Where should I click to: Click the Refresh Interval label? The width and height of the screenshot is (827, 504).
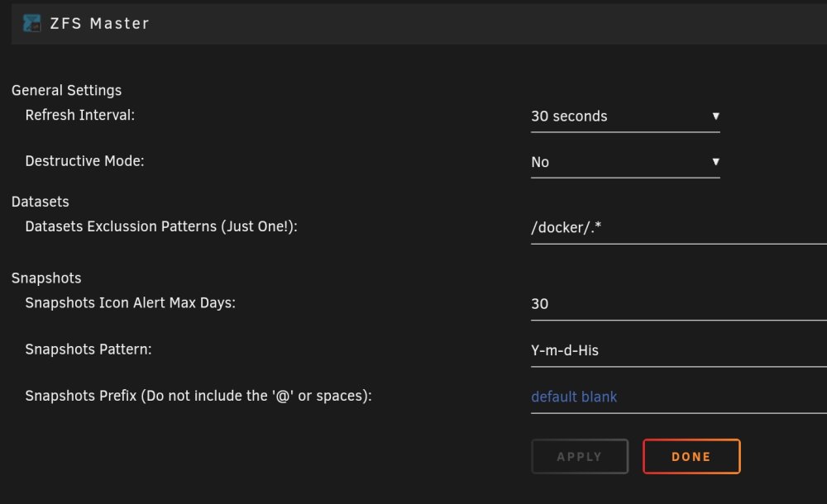pyautogui.click(x=80, y=115)
